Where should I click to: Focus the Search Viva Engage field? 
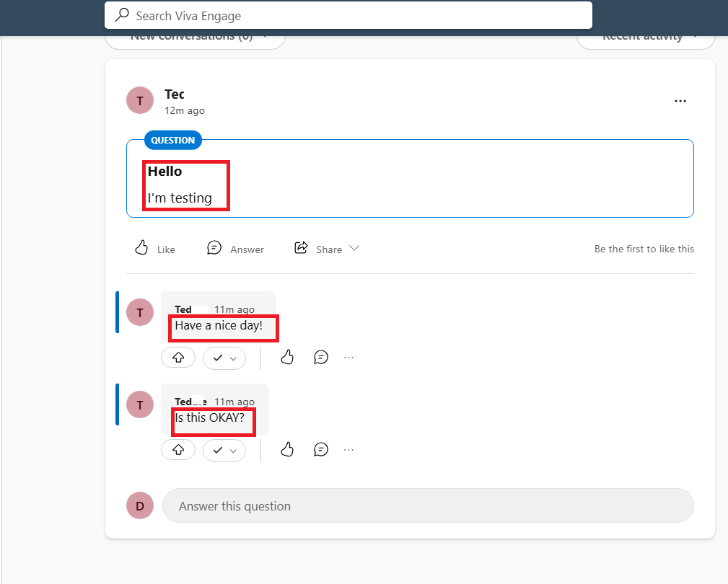point(348,15)
